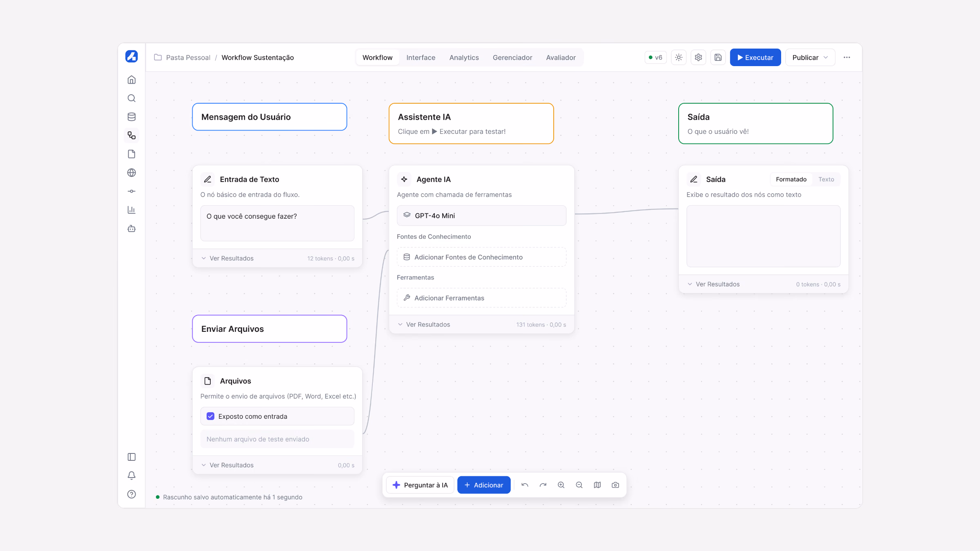Open the document icon in sidebar
The width and height of the screenshot is (980, 551).
131,154
